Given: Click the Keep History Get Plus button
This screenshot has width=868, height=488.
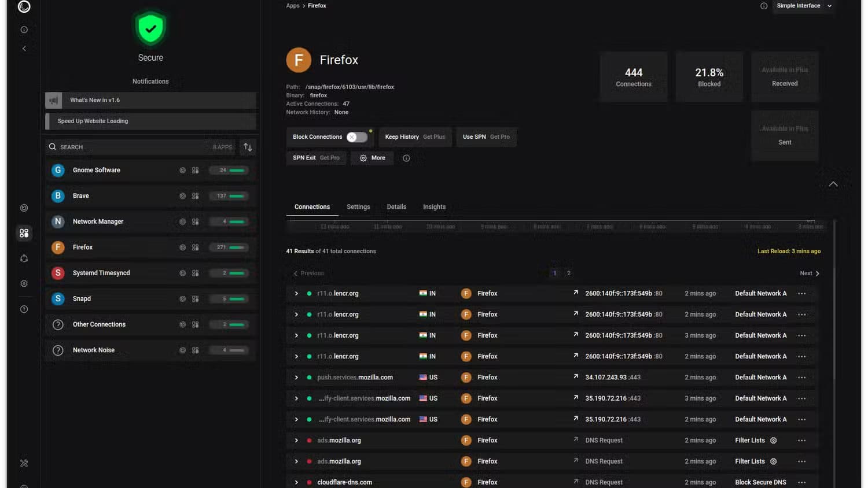Looking at the screenshot, I should click(415, 137).
